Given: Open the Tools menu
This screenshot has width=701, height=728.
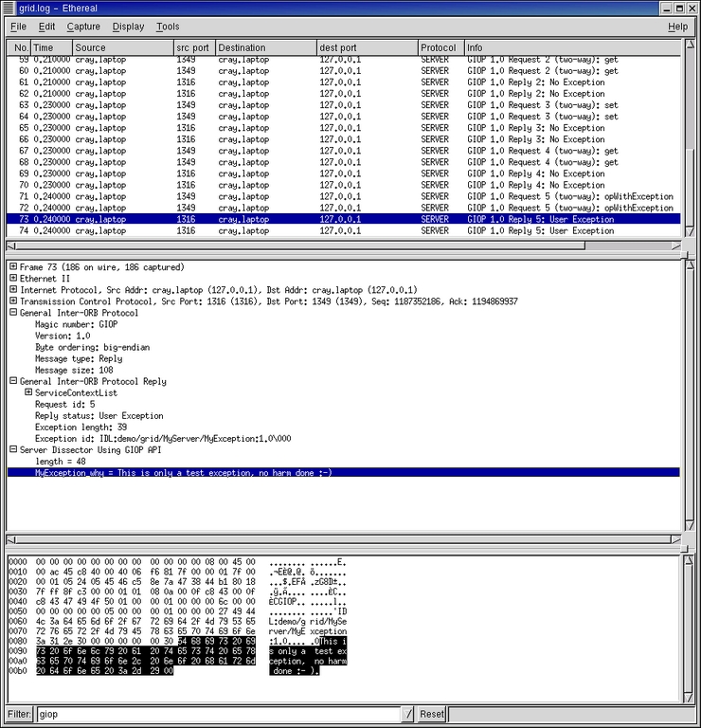Looking at the screenshot, I should tap(168, 27).
